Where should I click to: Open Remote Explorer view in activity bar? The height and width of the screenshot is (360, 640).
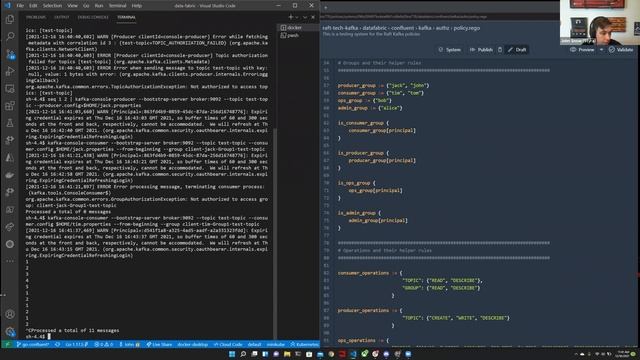10,89
